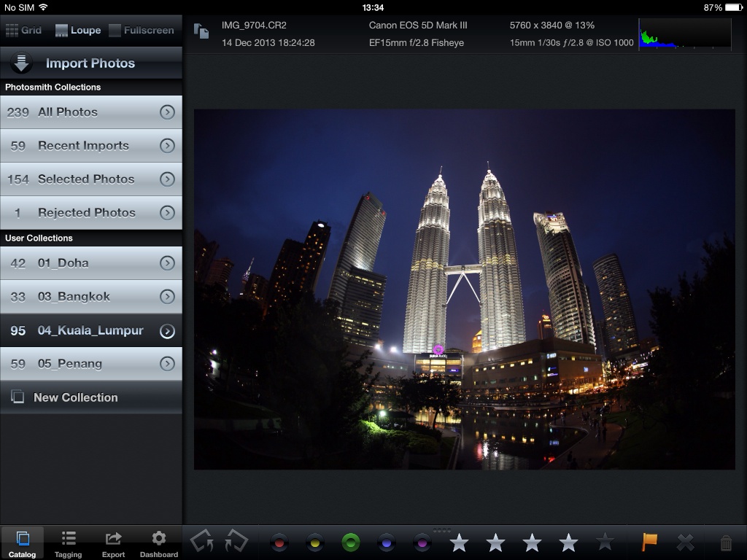Viewport: 747px width, 560px height.
Task: Tap the 13:34 clock
Action: (x=373, y=7)
